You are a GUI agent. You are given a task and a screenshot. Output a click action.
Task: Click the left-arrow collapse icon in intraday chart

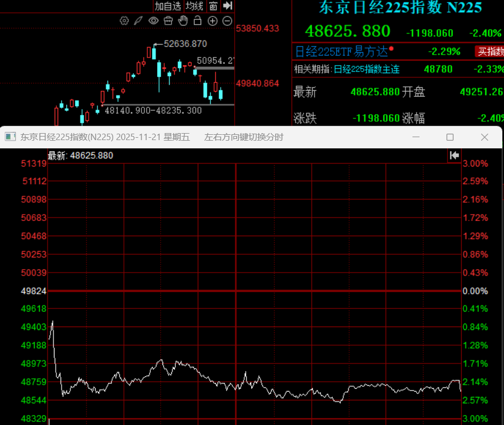454,155
